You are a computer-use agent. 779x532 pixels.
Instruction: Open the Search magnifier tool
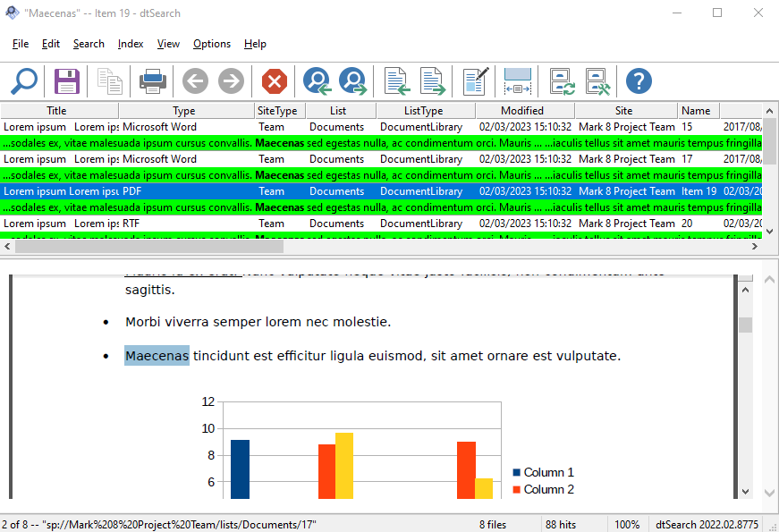click(x=24, y=81)
